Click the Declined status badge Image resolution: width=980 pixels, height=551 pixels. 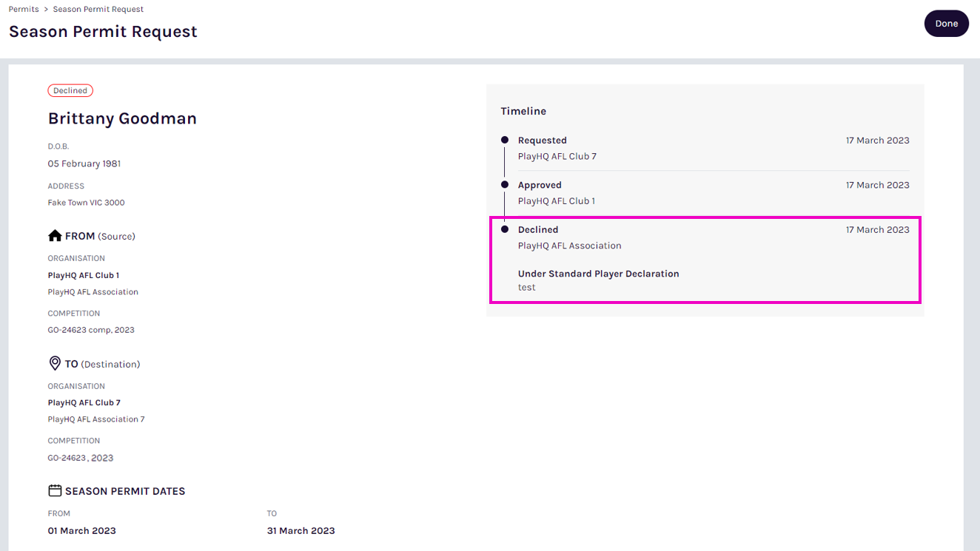pos(70,91)
